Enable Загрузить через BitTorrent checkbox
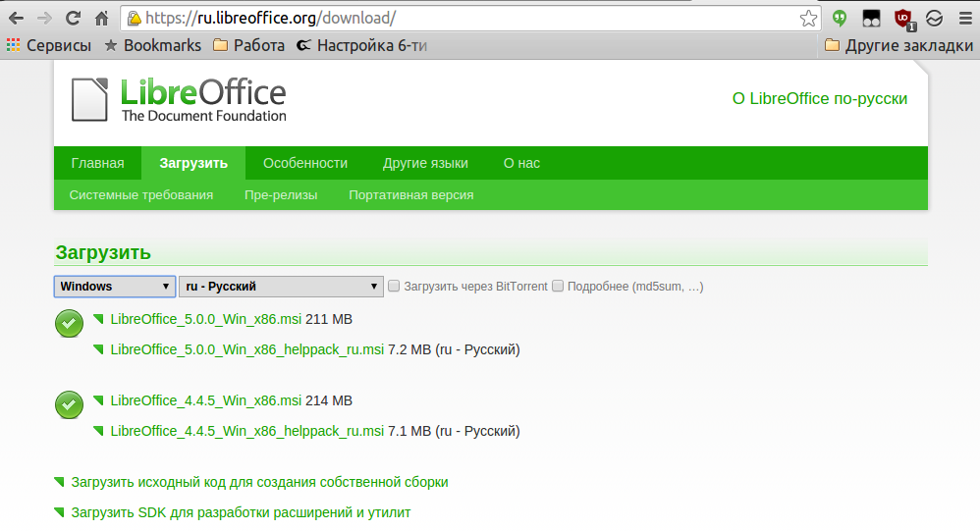Image resolution: width=980 pixels, height=531 pixels. tap(394, 287)
